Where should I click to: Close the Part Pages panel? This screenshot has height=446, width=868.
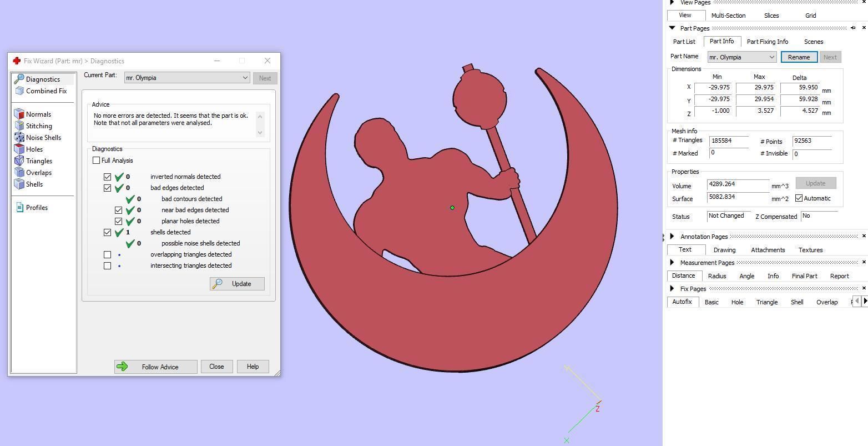[x=864, y=28]
